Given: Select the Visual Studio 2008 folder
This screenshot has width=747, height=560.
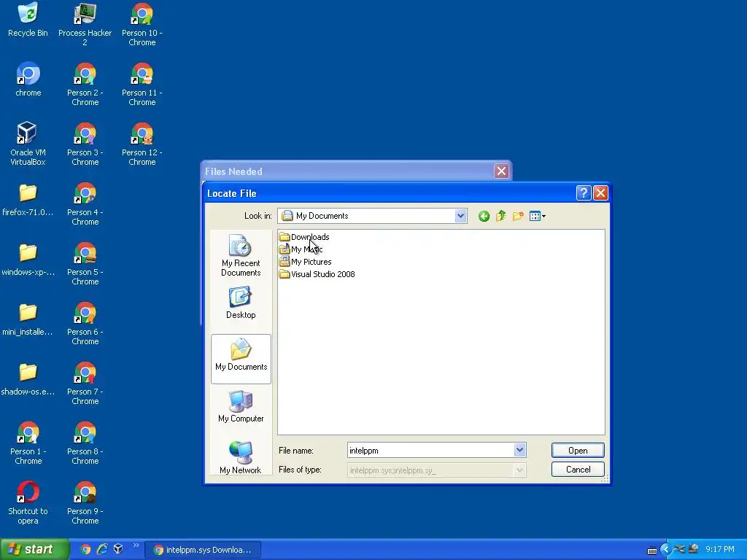Looking at the screenshot, I should coord(317,274).
